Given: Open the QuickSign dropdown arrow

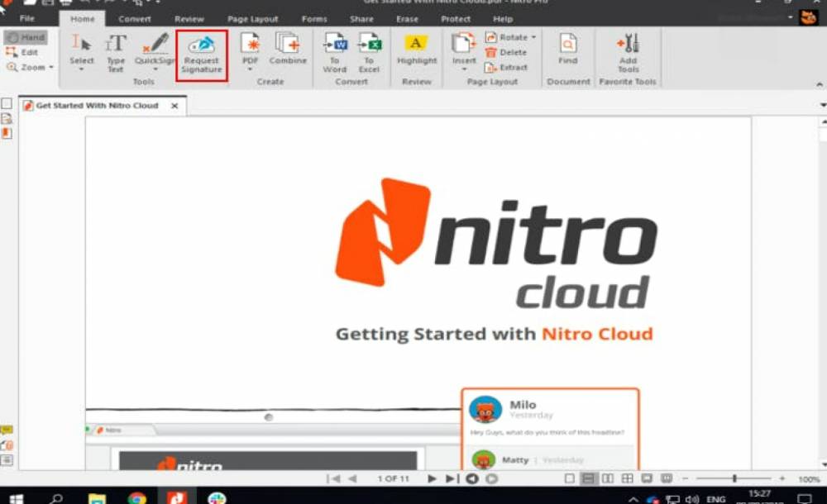Looking at the screenshot, I should [155, 69].
